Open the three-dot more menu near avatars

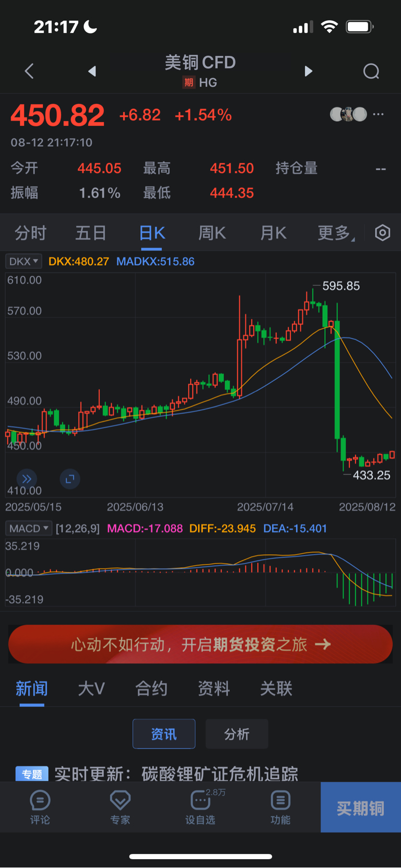click(x=379, y=114)
